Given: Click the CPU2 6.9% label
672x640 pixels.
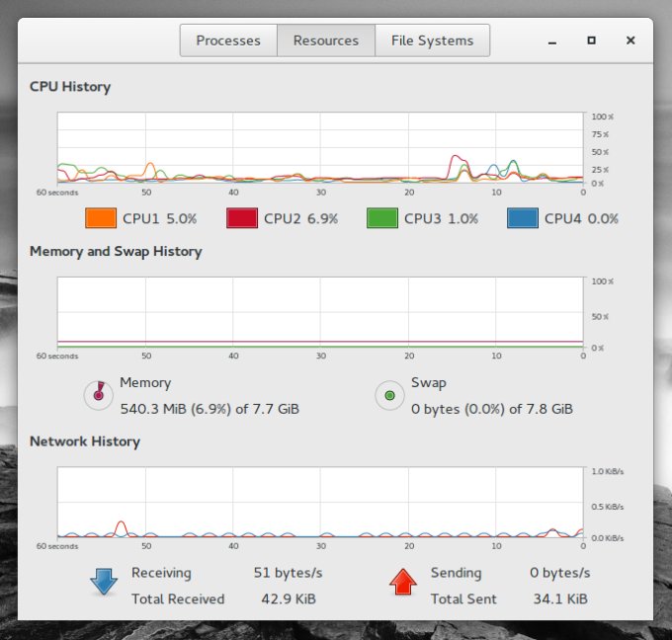Looking at the screenshot, I should 300,218.
